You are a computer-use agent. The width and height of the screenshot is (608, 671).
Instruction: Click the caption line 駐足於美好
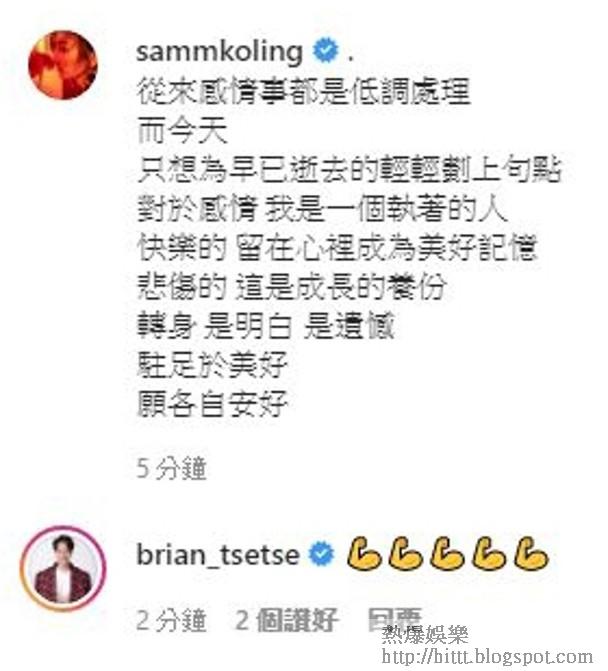(x=212, y=365)
